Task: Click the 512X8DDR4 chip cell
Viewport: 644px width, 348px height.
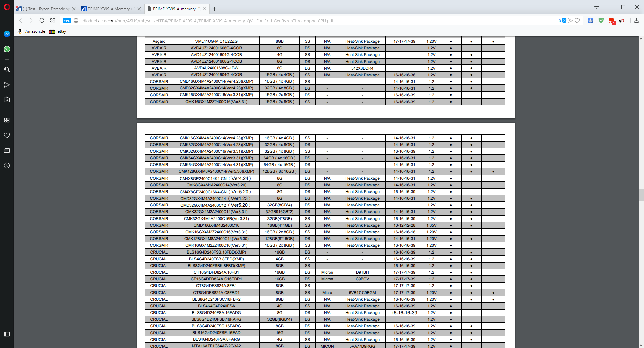Action: (362, 68)
